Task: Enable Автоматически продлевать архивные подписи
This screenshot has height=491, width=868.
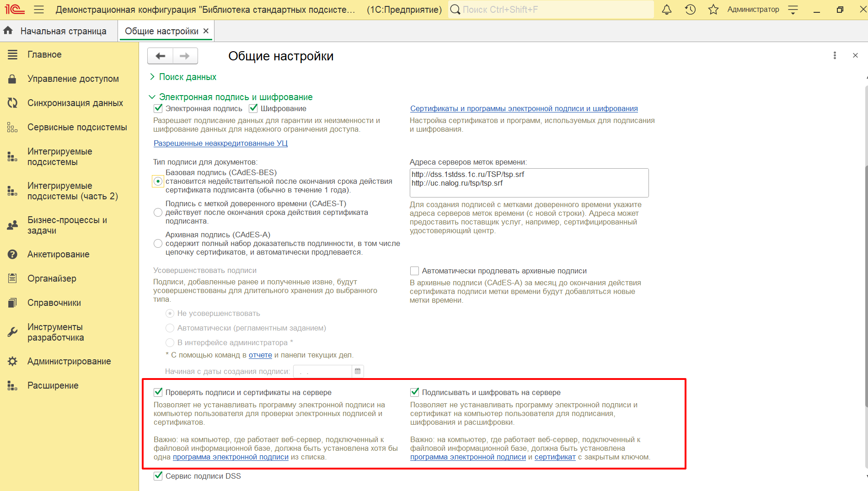Action: (414, 271)
